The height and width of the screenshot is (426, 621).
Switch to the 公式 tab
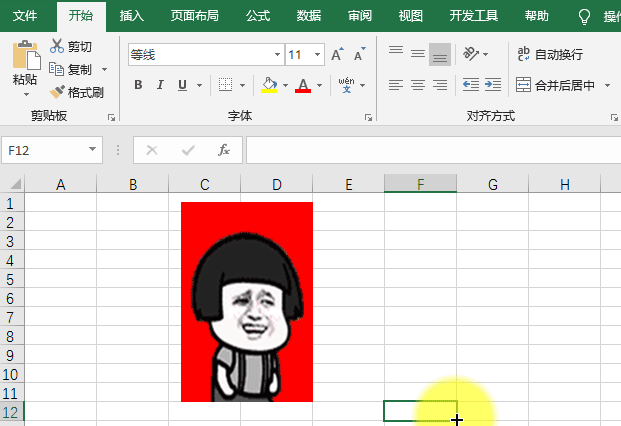[x=258, y=16]
